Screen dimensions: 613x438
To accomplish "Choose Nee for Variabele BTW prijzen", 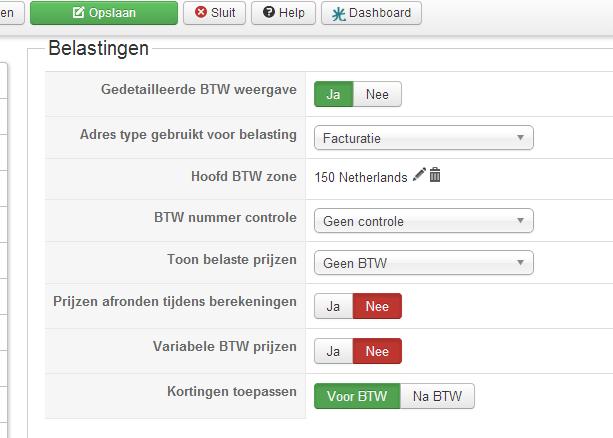I will tap(377, 351).
